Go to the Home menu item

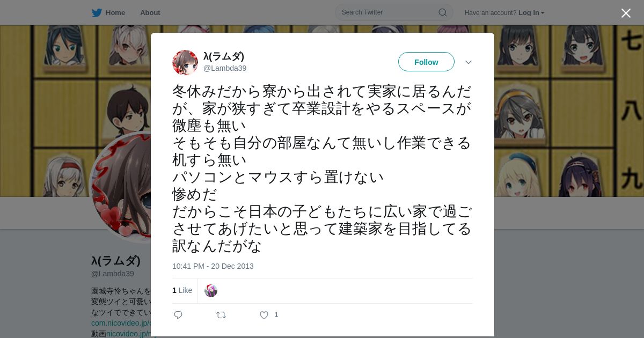115,12
